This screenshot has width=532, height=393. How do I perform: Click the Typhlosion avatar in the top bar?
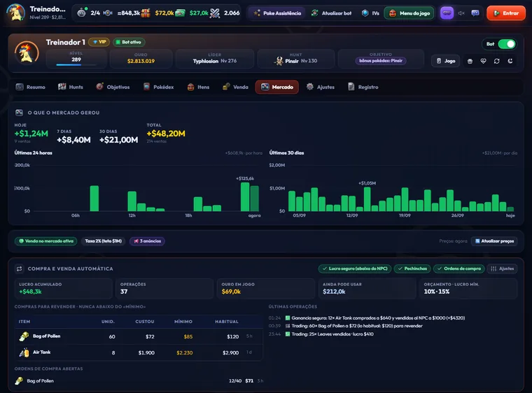pyautogui.click(x=15, y=13)
